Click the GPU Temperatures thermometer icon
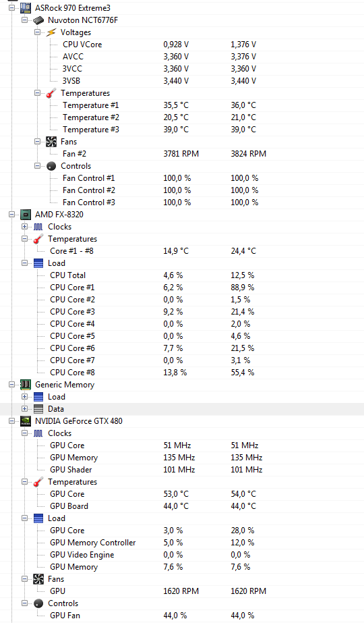This screenshot has height=623, width=364. pyautogui.click(x=38, y=482)
